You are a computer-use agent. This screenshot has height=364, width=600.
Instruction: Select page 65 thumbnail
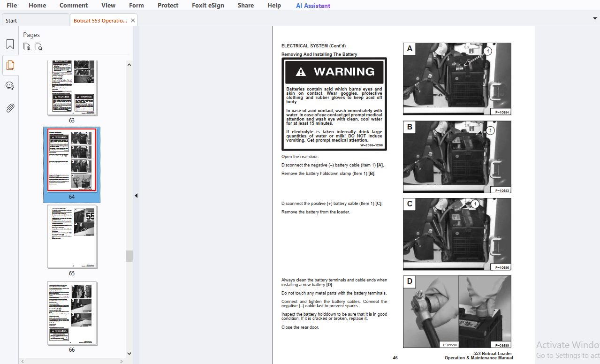tap(72, 237)
